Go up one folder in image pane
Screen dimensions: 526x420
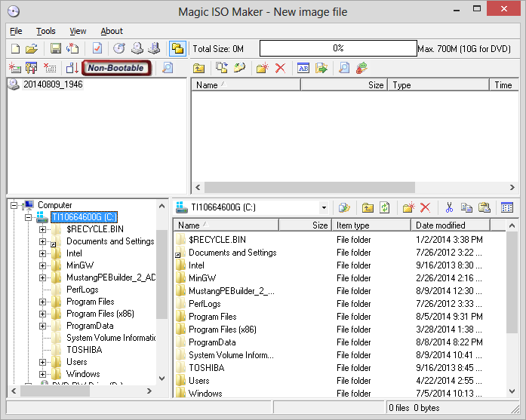[x=199, y=69]
